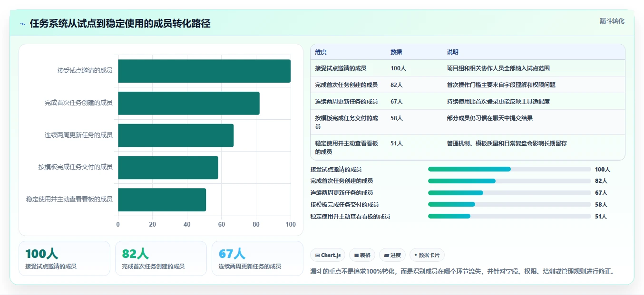644x295 pixels.
Task: Click the 82人 value in the table
Action: point(397,85)
